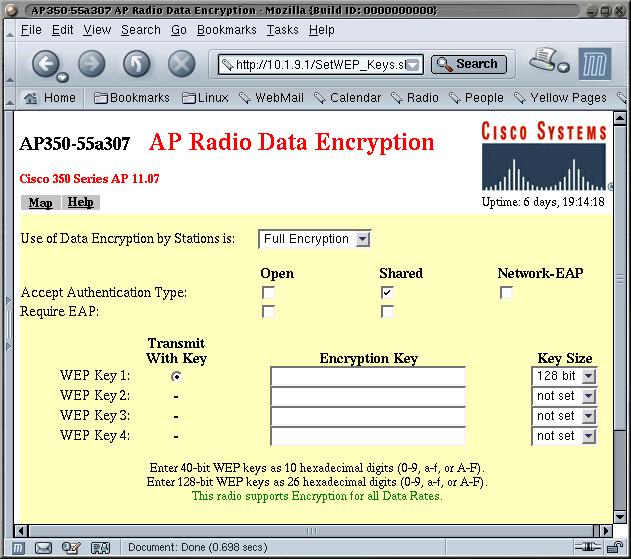Toggle Require EAP checkbox under Open
631x559 pixels.
click(268, 311)
